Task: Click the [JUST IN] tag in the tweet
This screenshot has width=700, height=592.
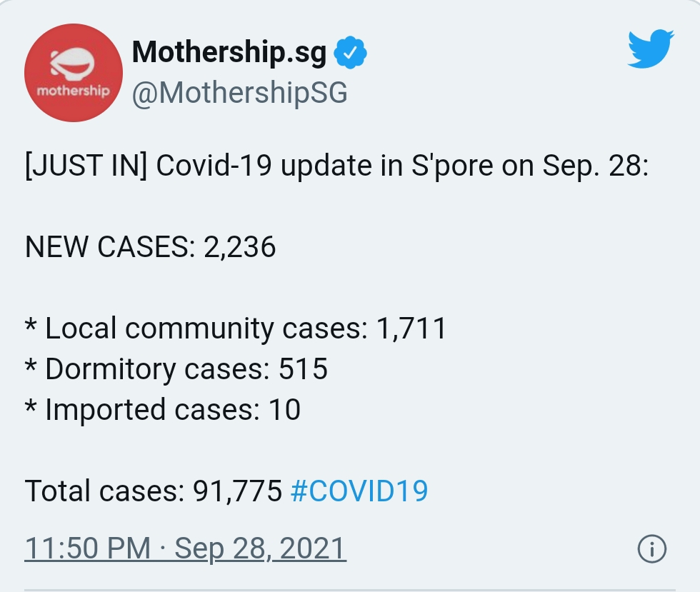Action: (86, 166)
